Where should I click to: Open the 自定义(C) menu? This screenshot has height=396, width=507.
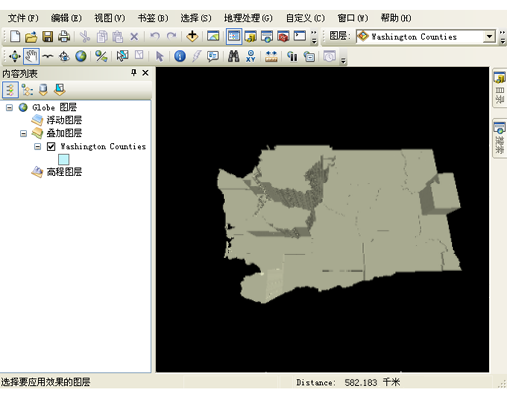coord(305,18)
